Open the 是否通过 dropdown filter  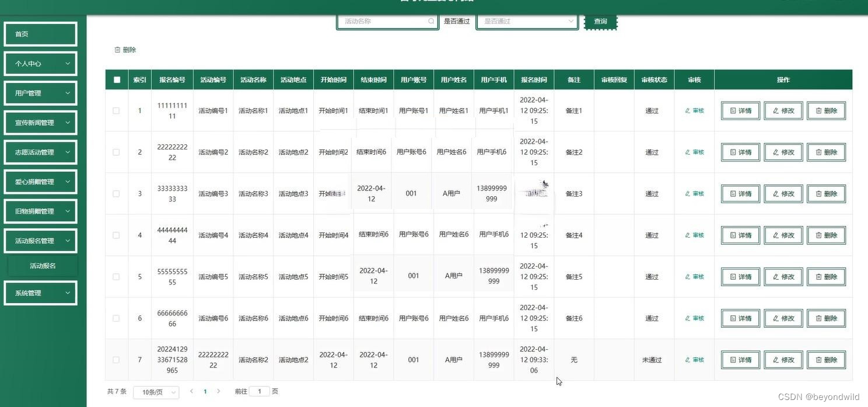tap(527, 22)
